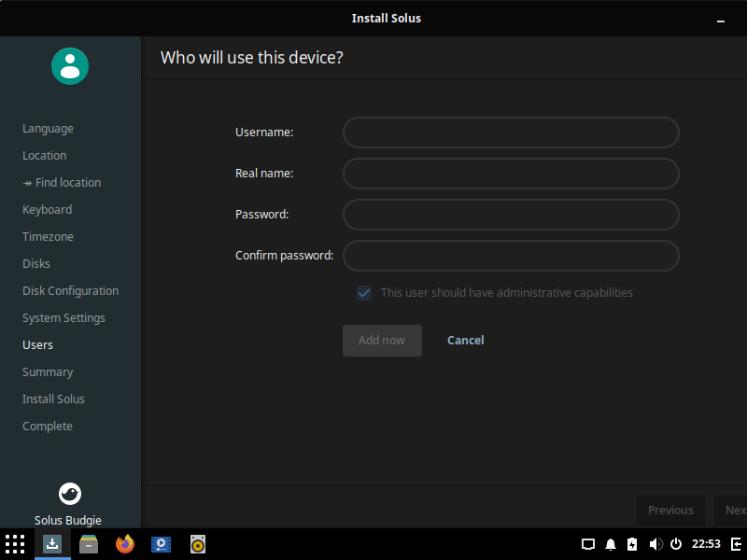Click the 'Solus Budgie' label

[x=67, y=521]
